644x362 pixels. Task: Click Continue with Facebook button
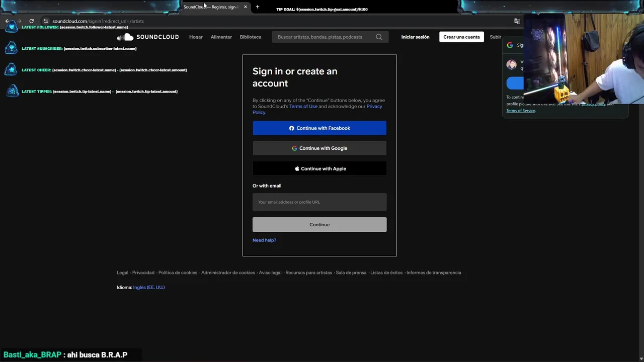[319, 128]
